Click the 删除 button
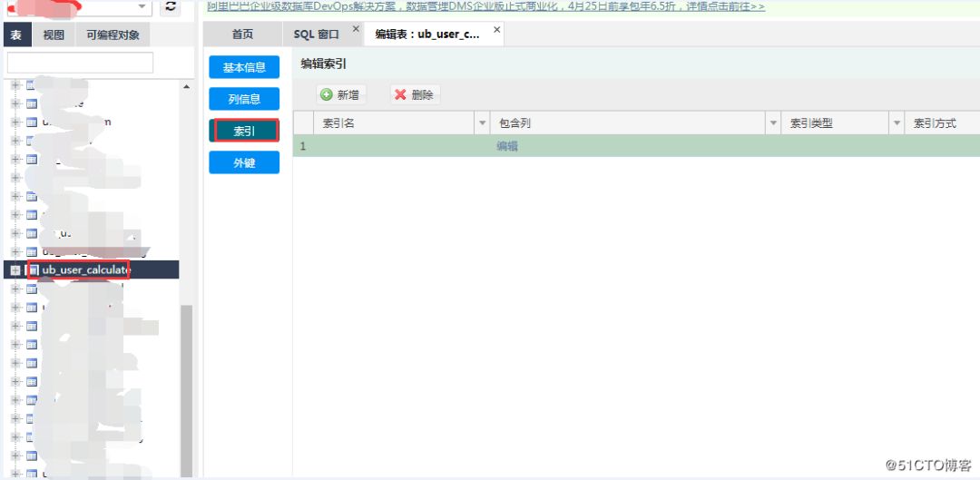980x480 pixels. coord(416,95)
